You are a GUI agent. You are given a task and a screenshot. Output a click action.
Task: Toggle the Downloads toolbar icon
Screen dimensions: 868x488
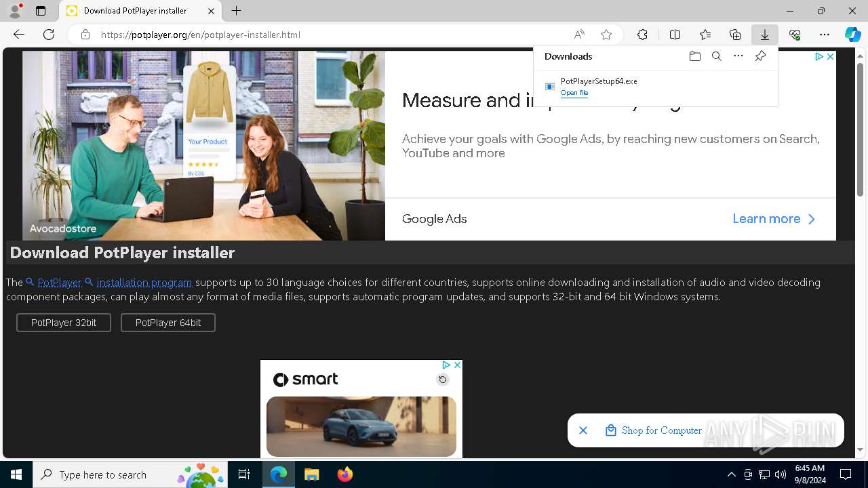click(765, 35)
